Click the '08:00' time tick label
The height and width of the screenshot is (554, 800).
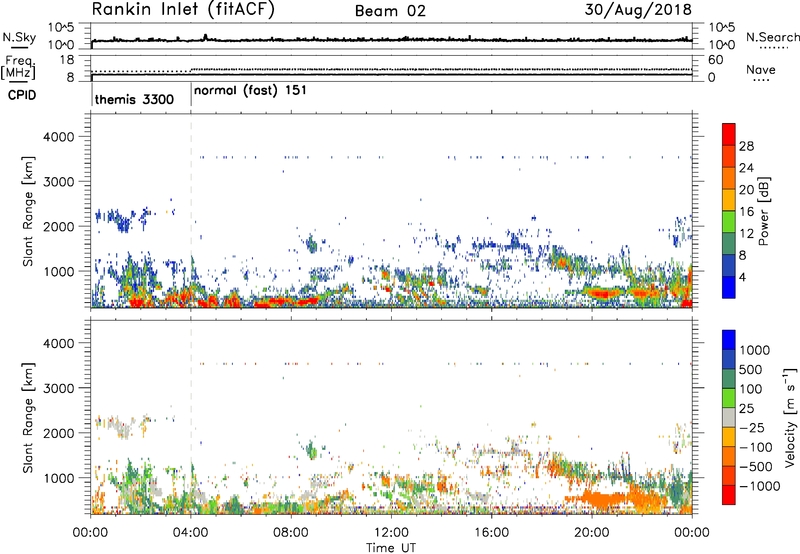click(x=291, y=533)
